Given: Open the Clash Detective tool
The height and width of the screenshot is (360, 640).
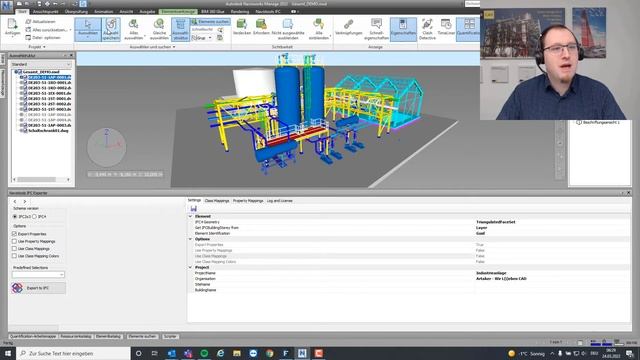Looking at the screenshot, I should tap(427, 29).
